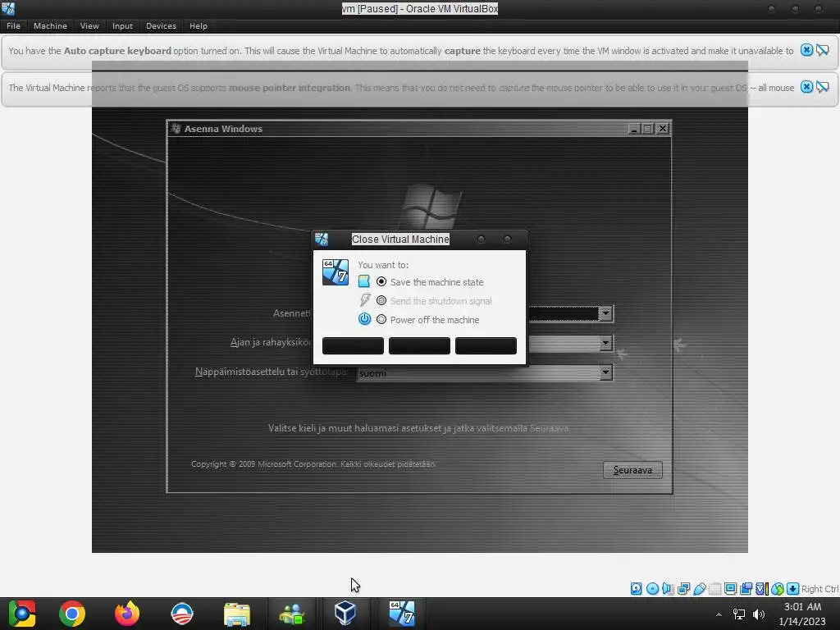Open the red-white-blue circle taskbar app
Image resolution: width=840 pixels, height=630 pixels.
(x=182, y=614)
